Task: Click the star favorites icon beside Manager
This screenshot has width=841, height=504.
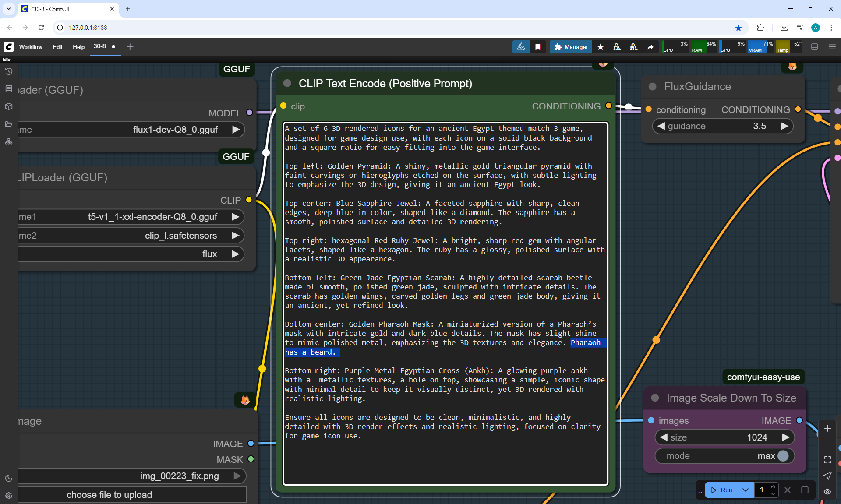Action: click(x=601, y=47)
